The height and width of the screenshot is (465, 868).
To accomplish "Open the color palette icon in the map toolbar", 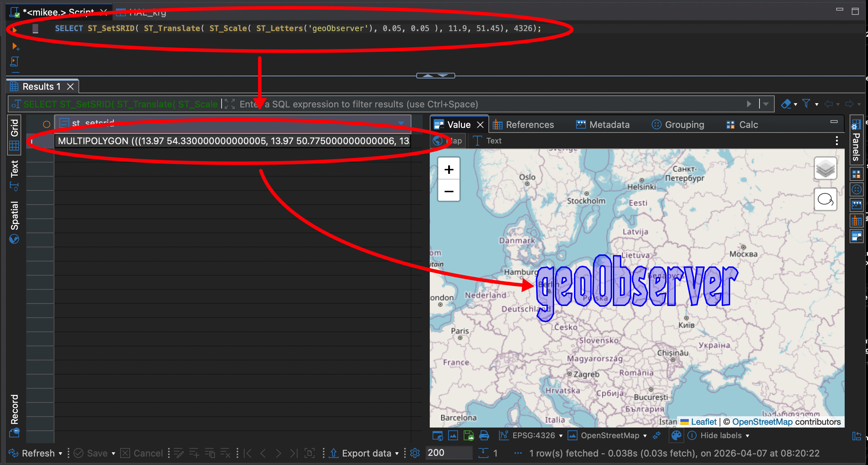I will [676, 436].
